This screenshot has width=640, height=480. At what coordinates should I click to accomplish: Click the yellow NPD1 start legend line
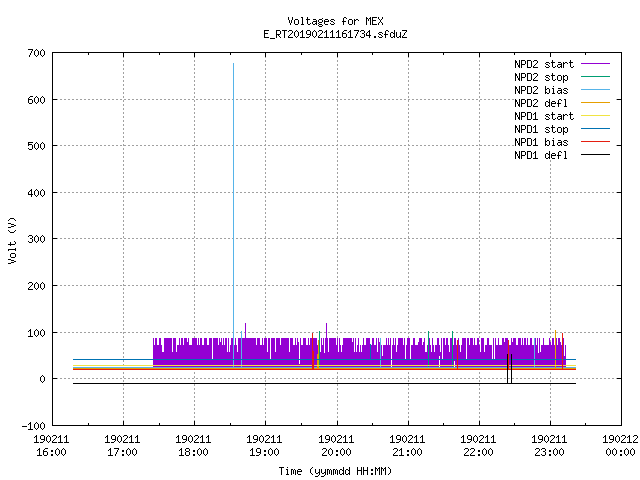595,116
